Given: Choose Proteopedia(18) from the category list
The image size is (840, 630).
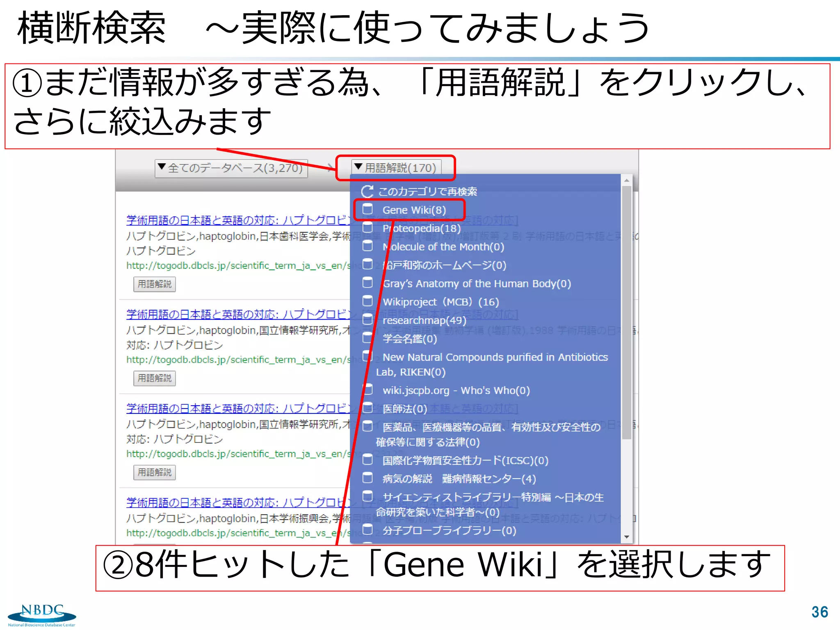Looking at the screenshot, I should [421, 228].
